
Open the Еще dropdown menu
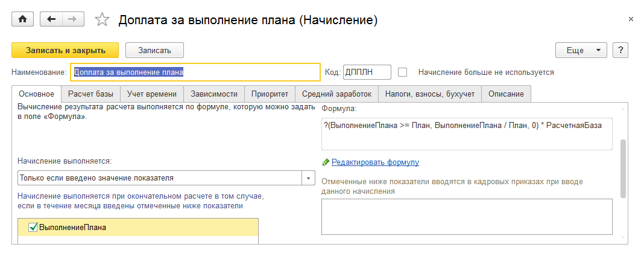pos(581,50)
